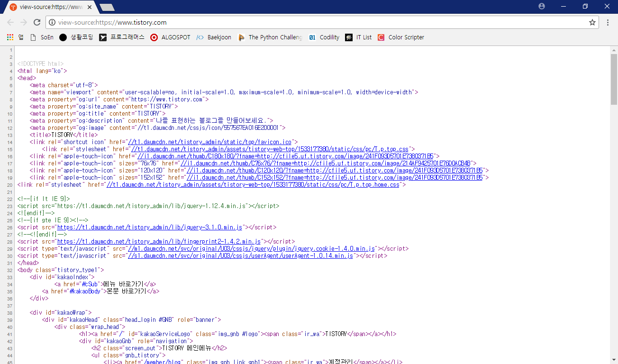Open the C152x152 apple-touch-icon thumb link
The width and height of the screenshot is (618, 364).
(336, 177)
